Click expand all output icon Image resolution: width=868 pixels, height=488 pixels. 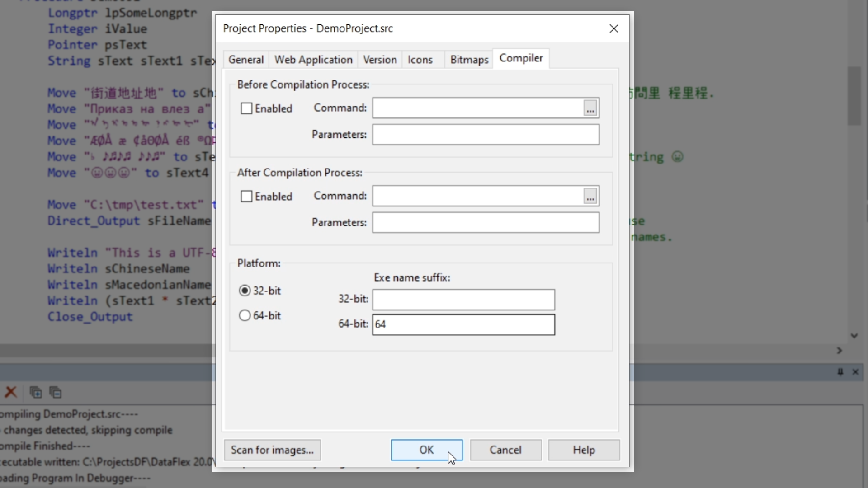(x=36, y=392)
